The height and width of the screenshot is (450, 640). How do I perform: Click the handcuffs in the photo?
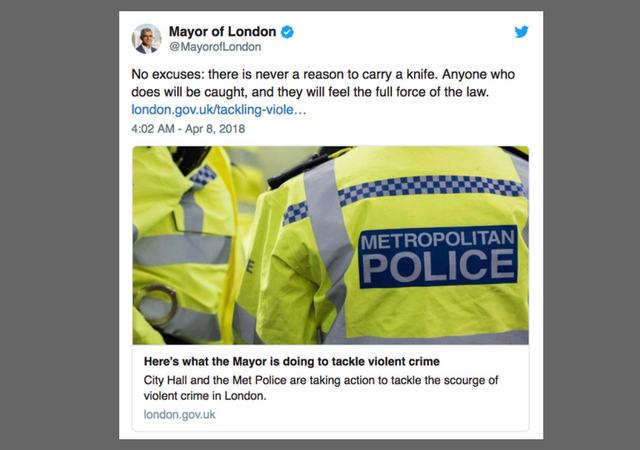coord(157,305)
